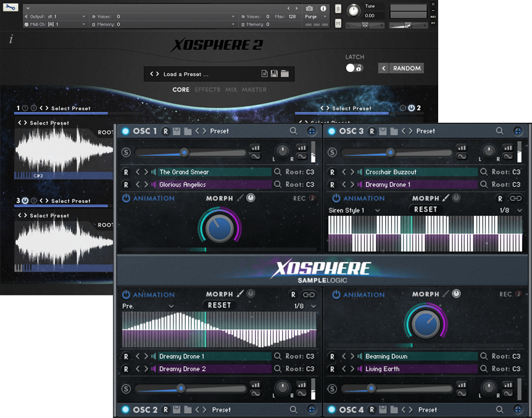Toggle OSC 3 power LED
532x418 pixels.
click(332, 131)
